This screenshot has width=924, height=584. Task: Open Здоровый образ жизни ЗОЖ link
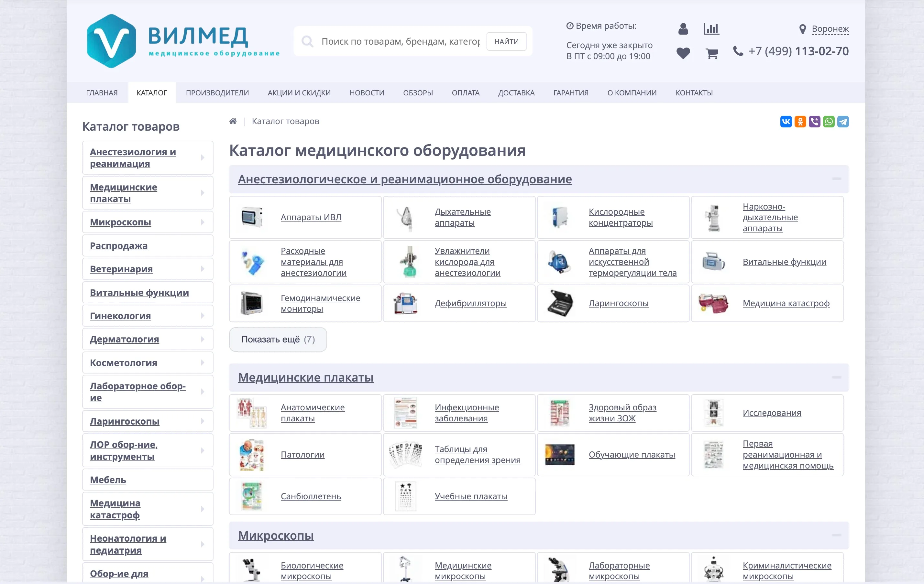coord(622,413)
